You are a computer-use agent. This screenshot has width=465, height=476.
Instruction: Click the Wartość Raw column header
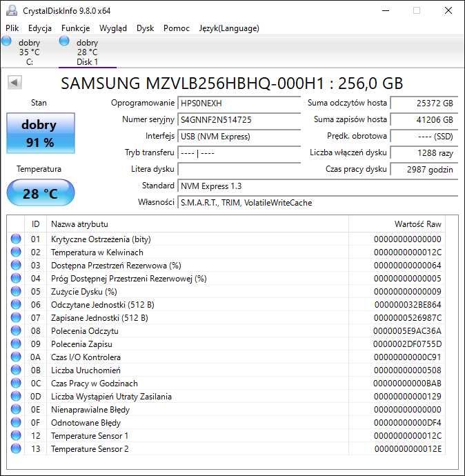[x=397, y=224]
